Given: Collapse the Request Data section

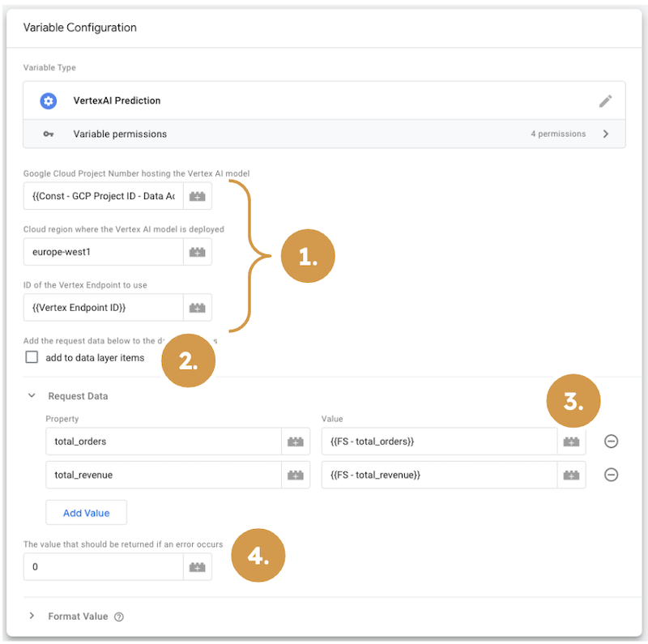Looking at the screenshot, I should [x=32, y=396].
